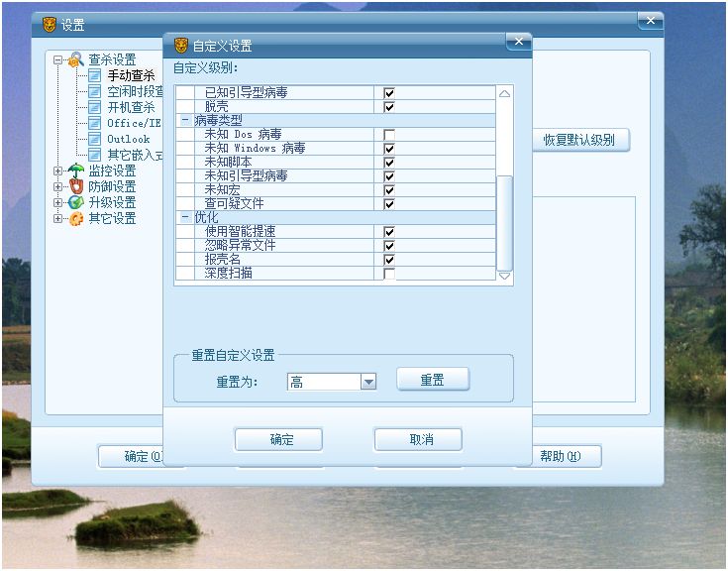Collapse the 优化 group

(185, 217)
